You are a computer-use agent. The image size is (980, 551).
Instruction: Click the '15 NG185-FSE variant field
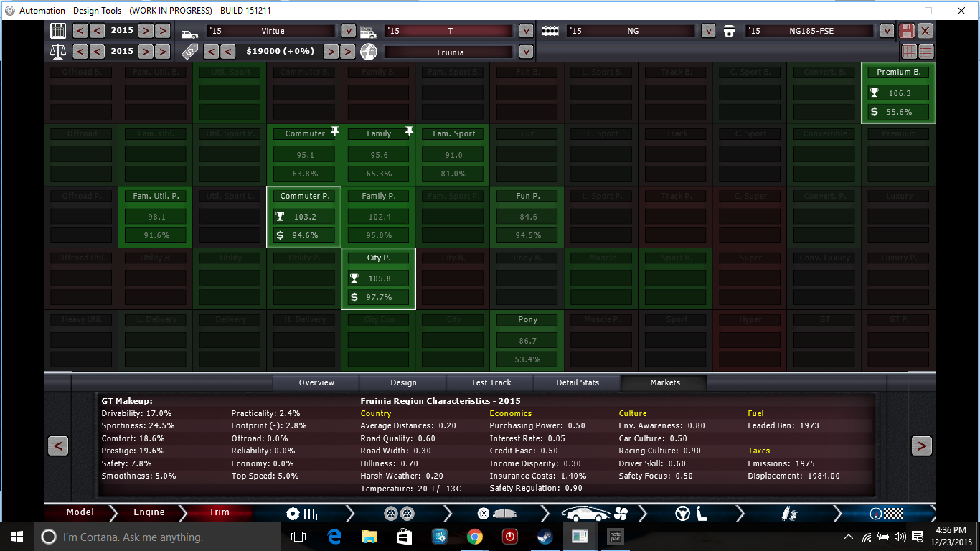click(x=810, y=31)
